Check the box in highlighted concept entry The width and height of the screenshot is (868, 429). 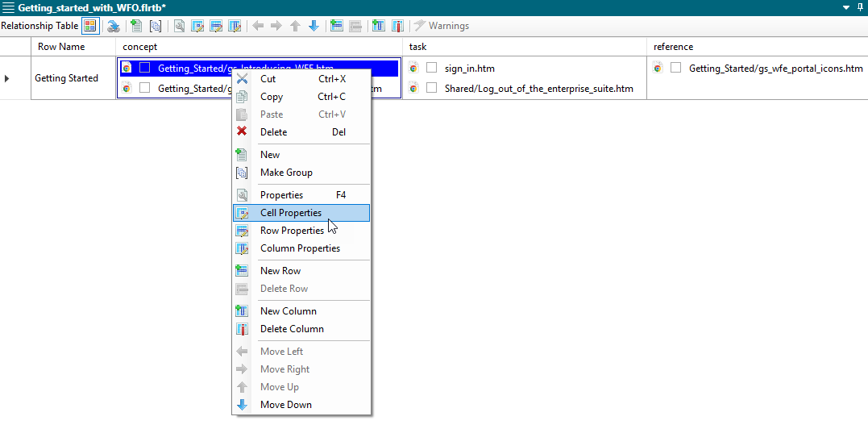144,68
